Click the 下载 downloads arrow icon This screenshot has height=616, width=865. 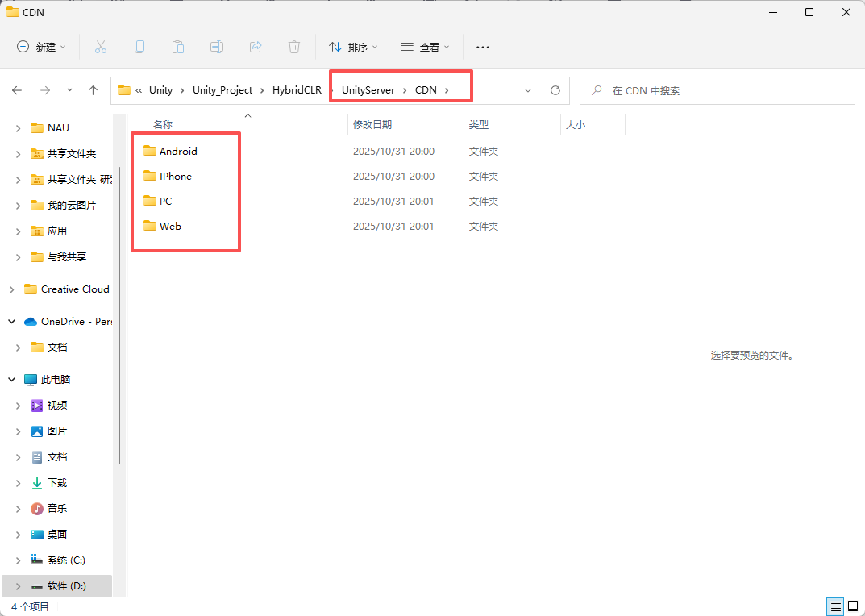coord(37,483)
